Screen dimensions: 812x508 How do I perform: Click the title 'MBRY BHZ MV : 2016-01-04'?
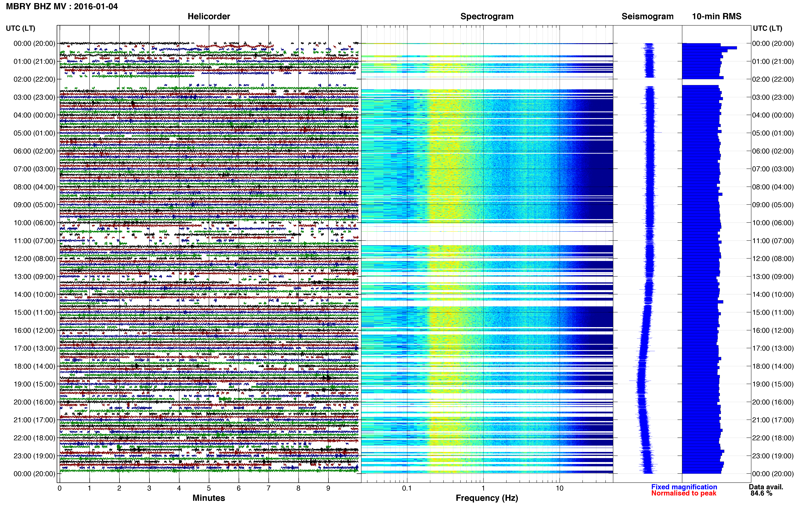(x=62, y=6)
